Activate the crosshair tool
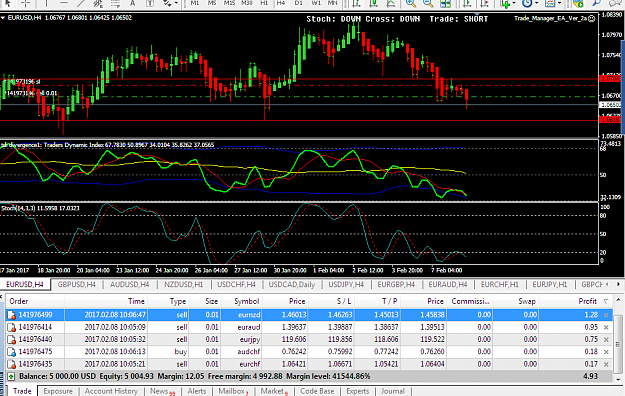The height and width of the screenshot is (396, 625). click(26, 3)
